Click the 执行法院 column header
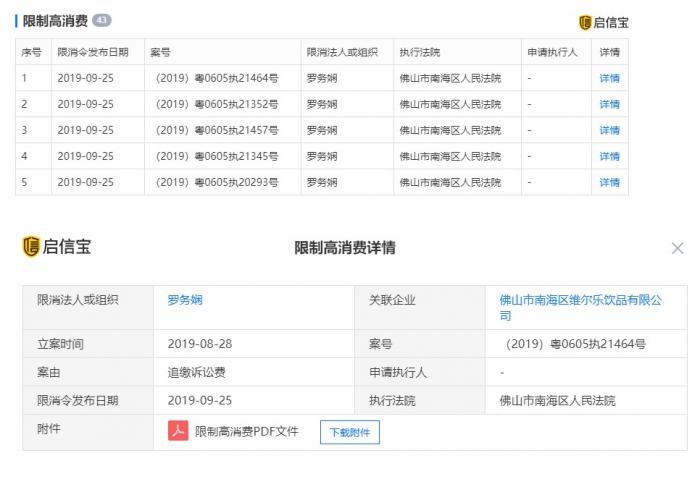 tap(419, 52)
